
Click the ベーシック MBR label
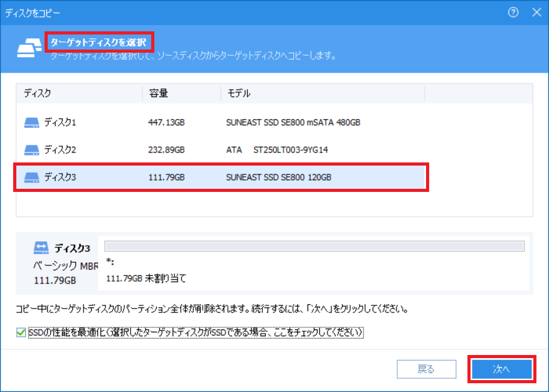[x=66, y=266]
